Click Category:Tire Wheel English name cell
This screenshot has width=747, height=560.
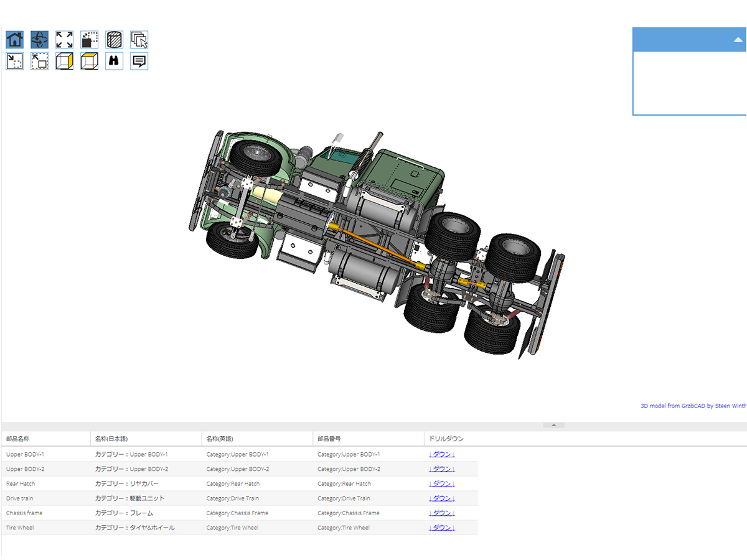tap(258, 528)
